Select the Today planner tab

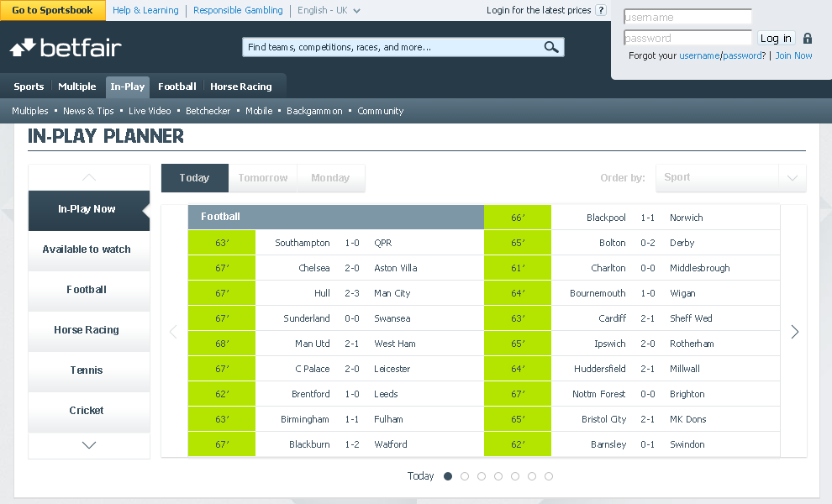[195, 178]
